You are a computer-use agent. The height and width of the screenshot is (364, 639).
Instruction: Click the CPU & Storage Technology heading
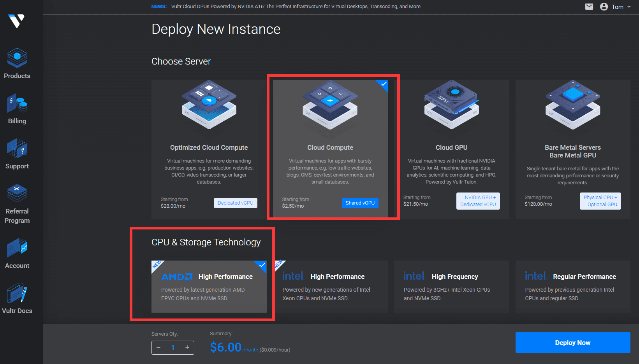(206, 242)
